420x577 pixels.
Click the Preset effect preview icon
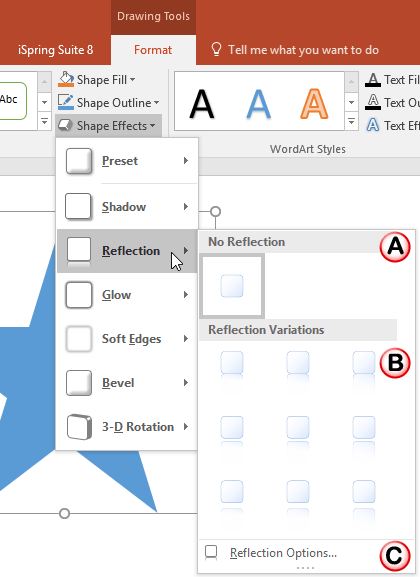pyautogui.click(x=79, y=161)
